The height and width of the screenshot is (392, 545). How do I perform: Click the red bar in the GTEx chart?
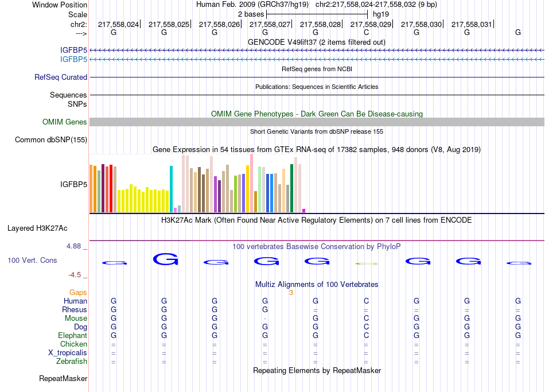click(111, 188)
